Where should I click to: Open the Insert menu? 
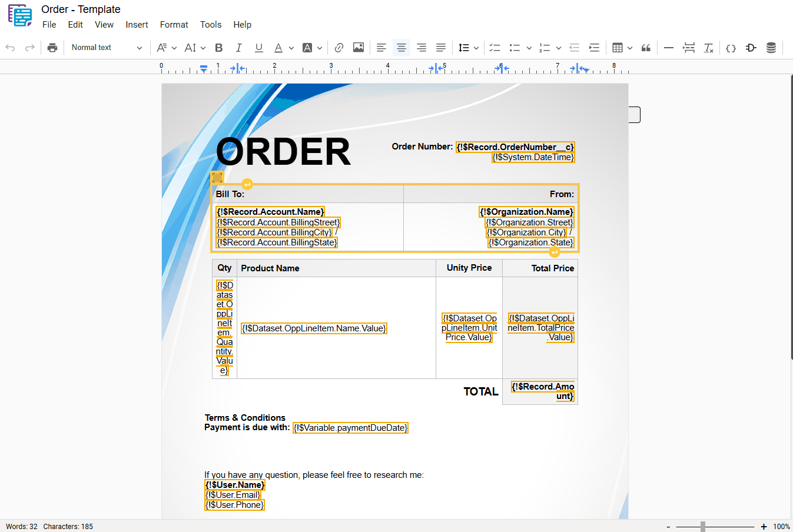coord(137,25)
